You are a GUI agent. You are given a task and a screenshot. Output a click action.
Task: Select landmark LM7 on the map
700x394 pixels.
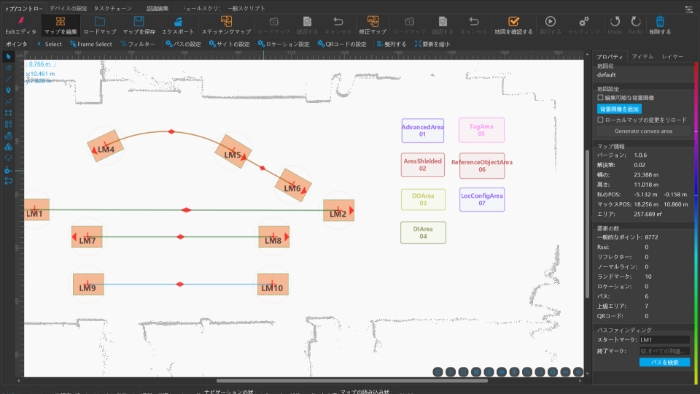pyautogui.click(x=87, y=237)
